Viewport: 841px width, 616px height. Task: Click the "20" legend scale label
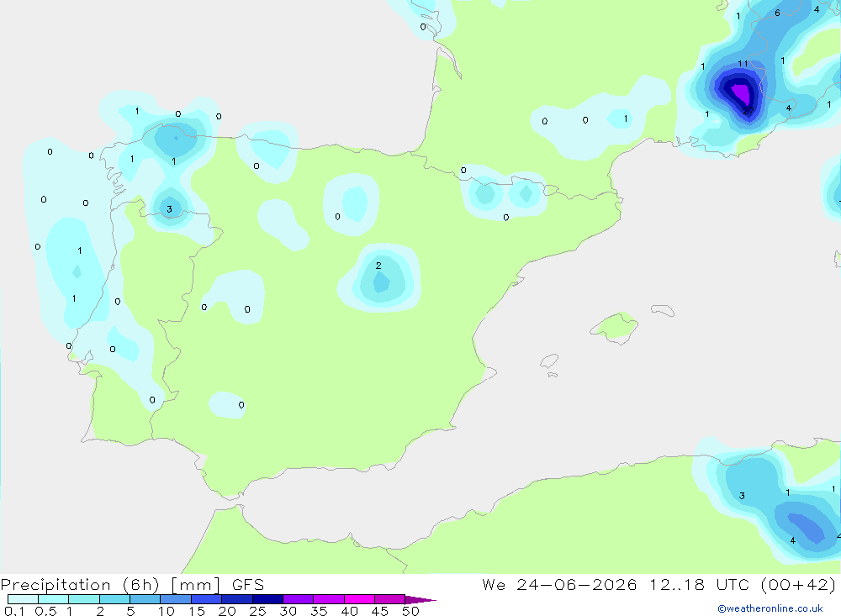(227, 611)
